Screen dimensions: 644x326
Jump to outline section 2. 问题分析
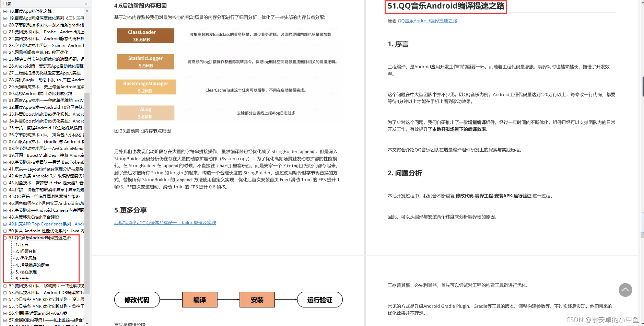click(x=26, y=252)
